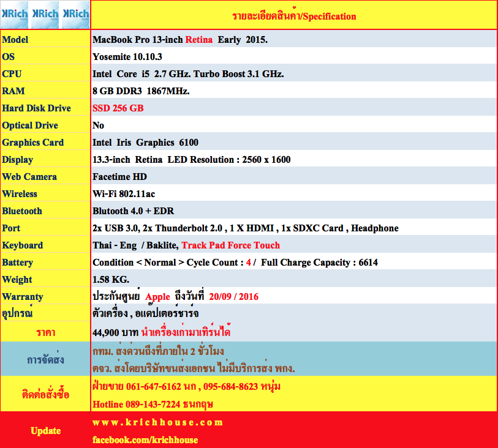Select the Display label cell
The width and height of the screenshot is (498, 448).
pos(45,160)
